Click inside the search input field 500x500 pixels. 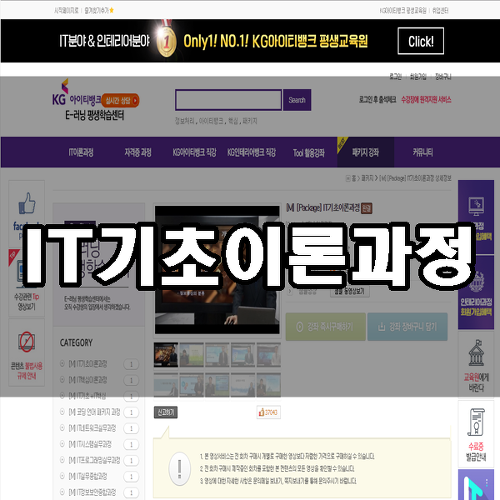point(228,100)
